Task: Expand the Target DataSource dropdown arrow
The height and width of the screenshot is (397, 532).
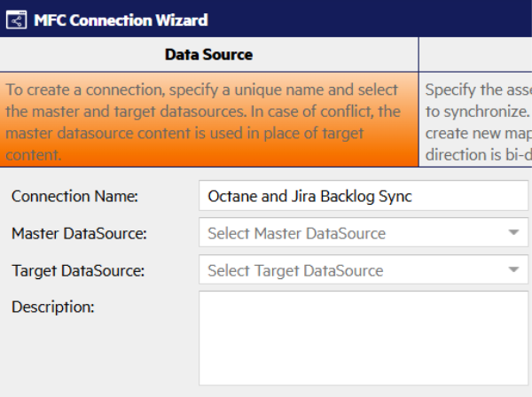Action: (512, 271)
